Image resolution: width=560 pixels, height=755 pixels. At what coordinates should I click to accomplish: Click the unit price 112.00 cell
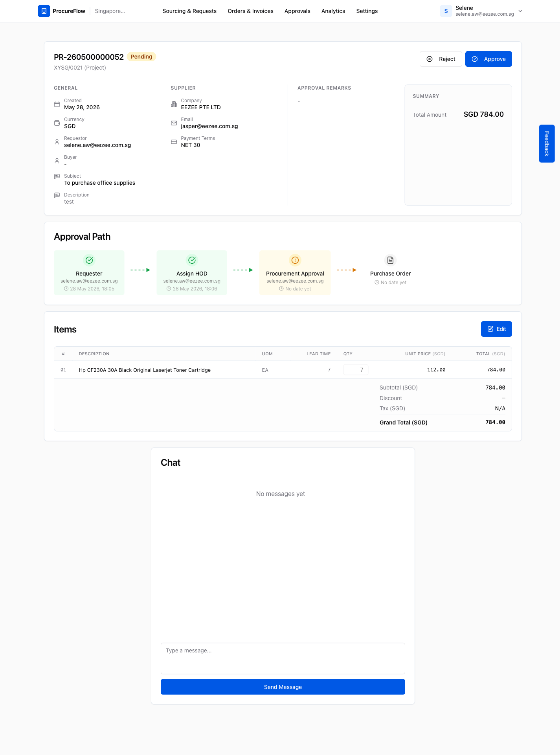(x=436, y=370)
